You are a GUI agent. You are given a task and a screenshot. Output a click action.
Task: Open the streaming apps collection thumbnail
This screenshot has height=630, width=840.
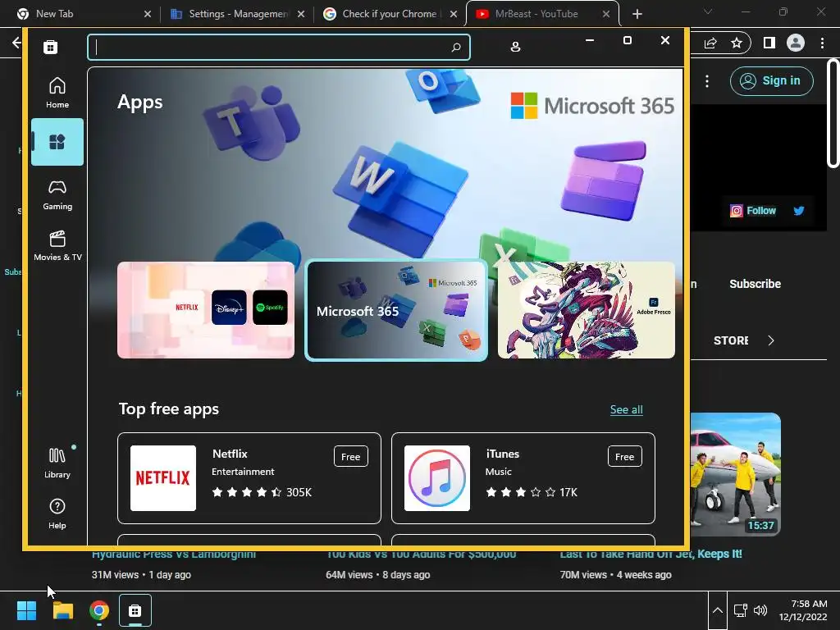[x=206, y=309]
